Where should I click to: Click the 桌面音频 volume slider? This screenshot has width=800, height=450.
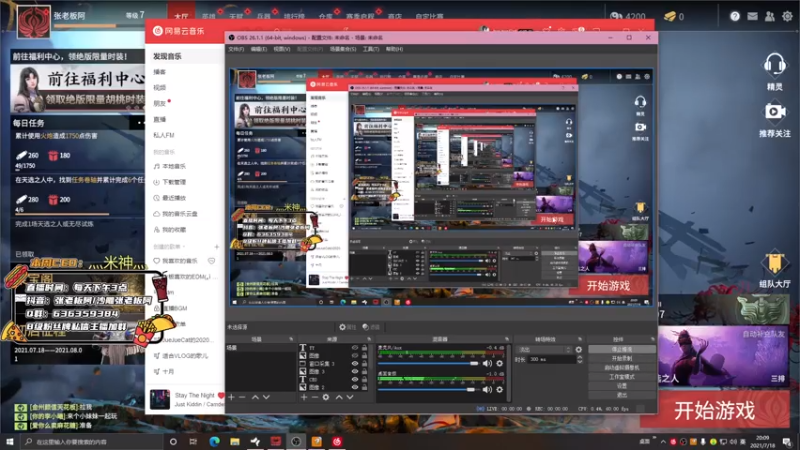tap(429, 389)
